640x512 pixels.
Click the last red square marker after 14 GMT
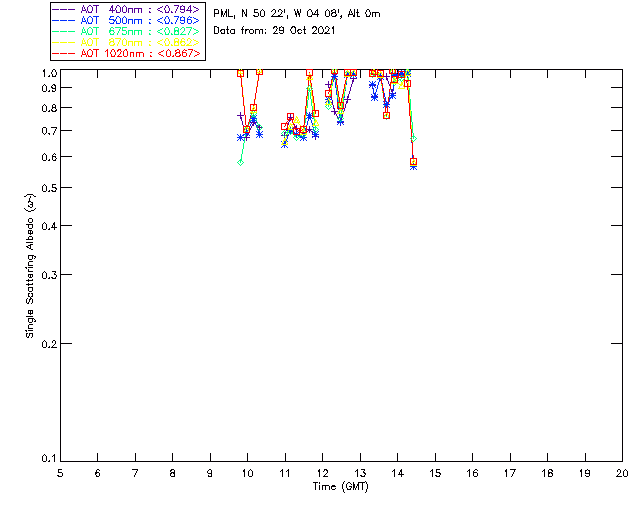point(413,161)
